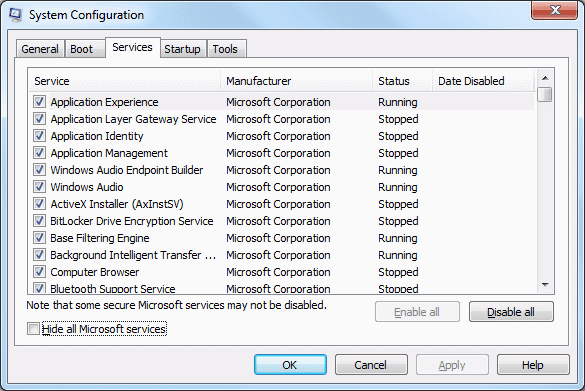Sort by the Manufacturer column header
The image size is (585, 391).
pos(297,81)
